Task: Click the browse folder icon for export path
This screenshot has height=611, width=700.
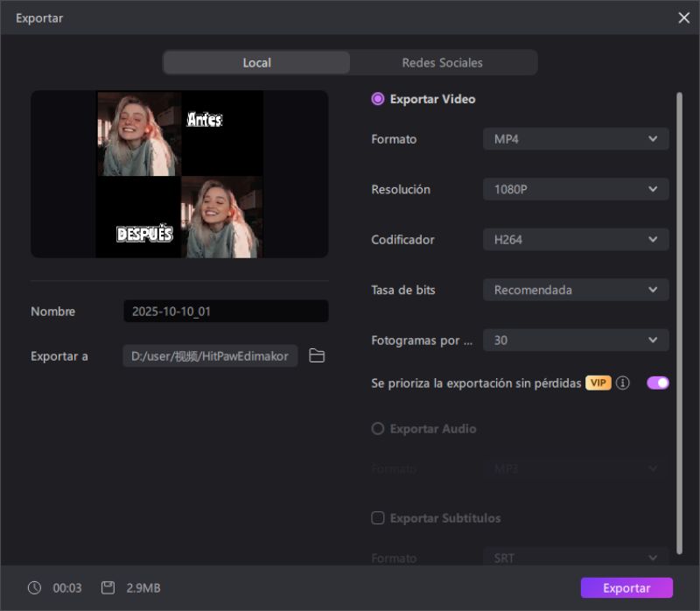Action: point(317,355)
